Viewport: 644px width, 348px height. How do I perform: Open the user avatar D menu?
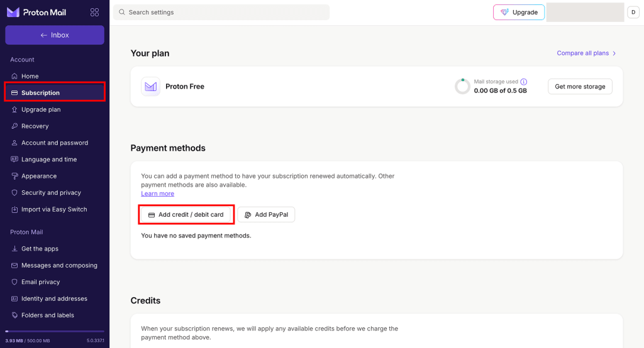[633, 13]
